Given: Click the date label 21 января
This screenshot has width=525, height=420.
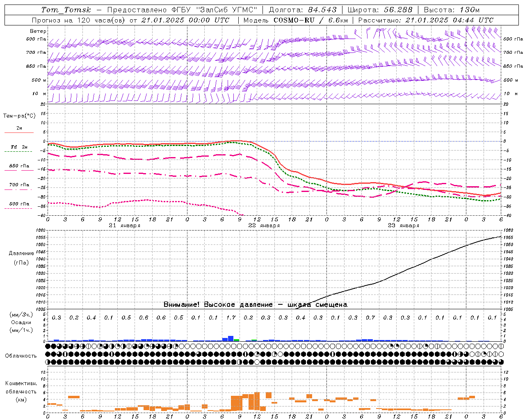Looking at the screenshot, I should (x=125, y=226).
